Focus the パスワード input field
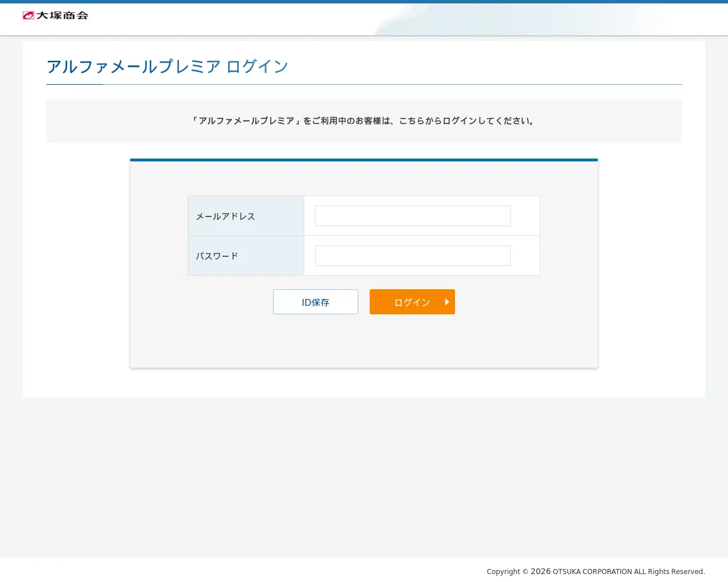 coord(413,256)
